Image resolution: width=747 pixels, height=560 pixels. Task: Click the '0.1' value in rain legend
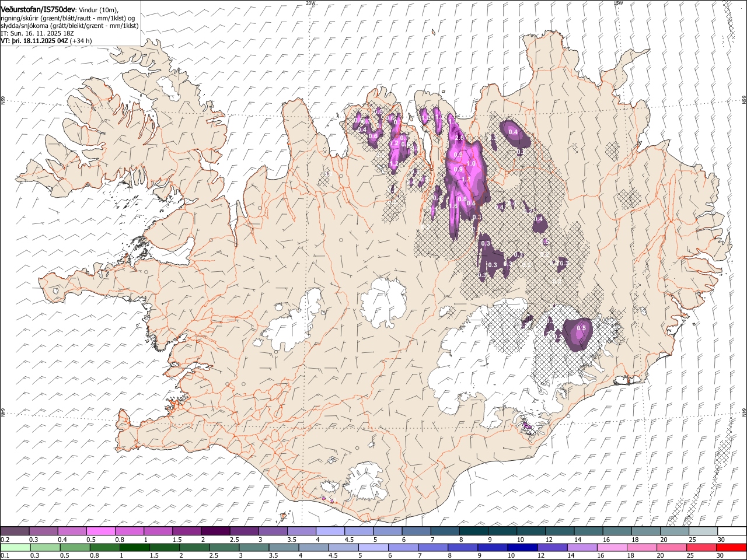(x=4, y=556)
